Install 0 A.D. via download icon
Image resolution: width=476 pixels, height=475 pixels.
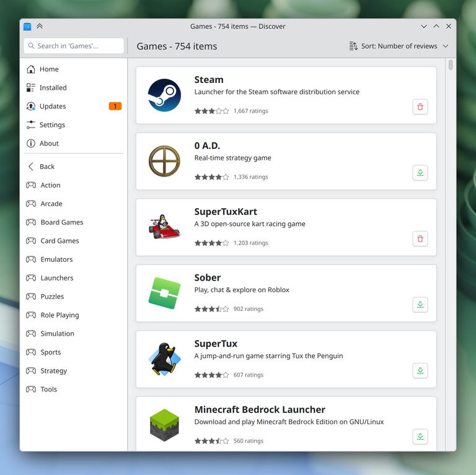point(420,173)
